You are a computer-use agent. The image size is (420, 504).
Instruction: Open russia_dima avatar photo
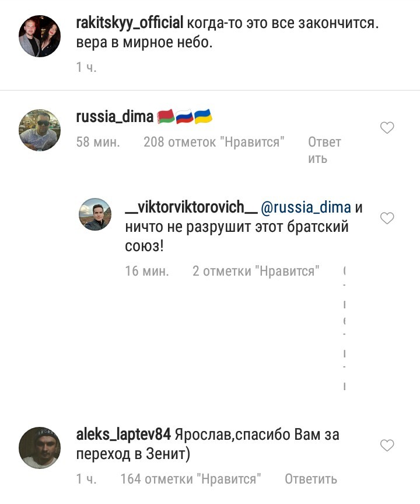[40, 130]
